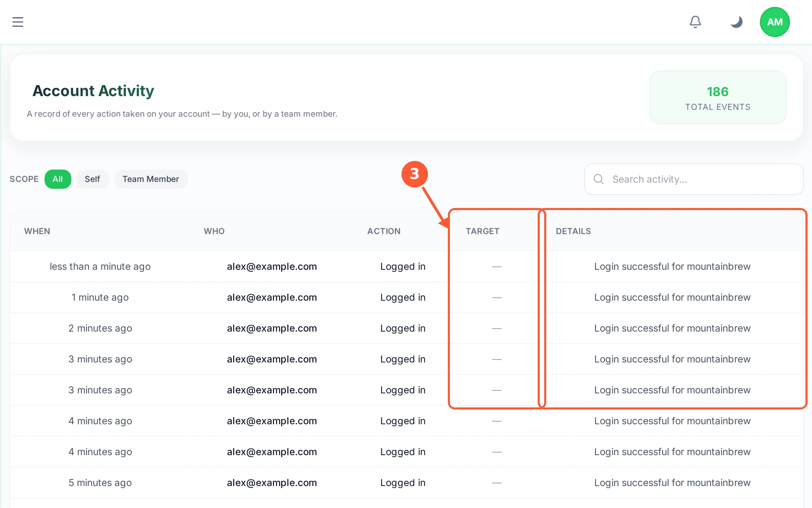Sort by the WHO column header
The height and width of the screenshot is (508, 812).
(x=214, y=231)
